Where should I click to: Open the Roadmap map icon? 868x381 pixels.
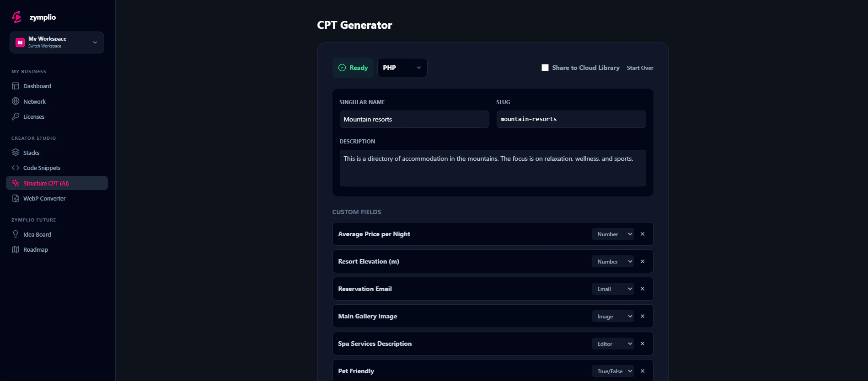[x=16, y=249]
